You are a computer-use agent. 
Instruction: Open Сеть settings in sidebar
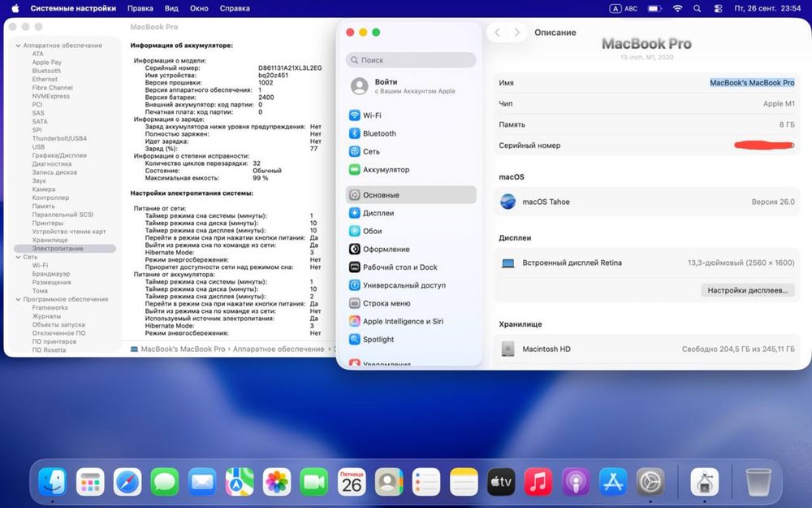(x=411, y=151)
